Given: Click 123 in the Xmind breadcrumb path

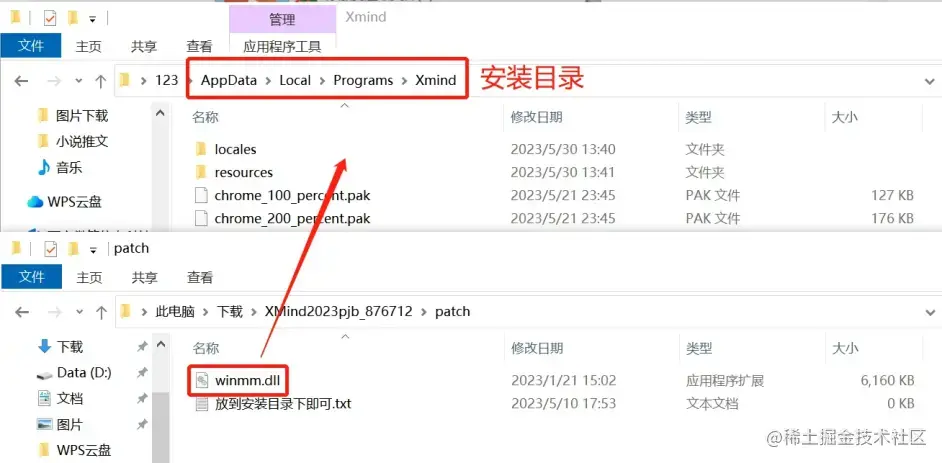Looking at the screenshot, I should tap(166, 80).
